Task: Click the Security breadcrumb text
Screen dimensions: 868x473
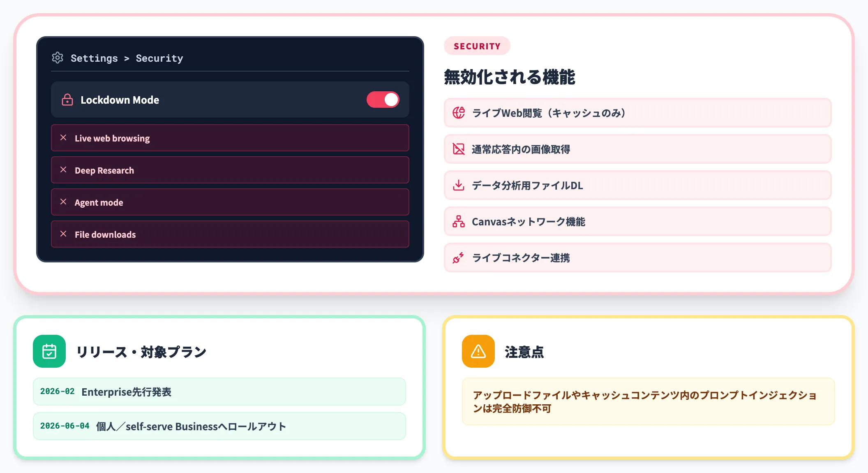Action: click(x=159, y=58)
